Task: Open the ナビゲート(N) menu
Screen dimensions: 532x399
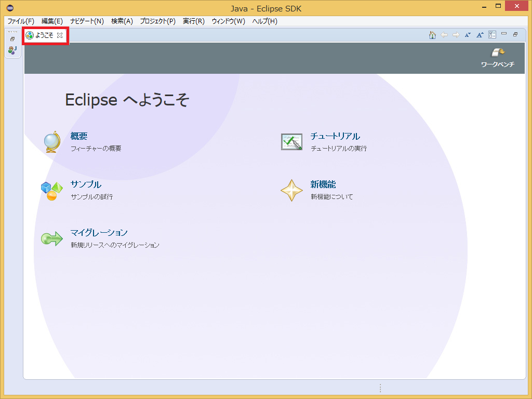Action: point(87,21)
